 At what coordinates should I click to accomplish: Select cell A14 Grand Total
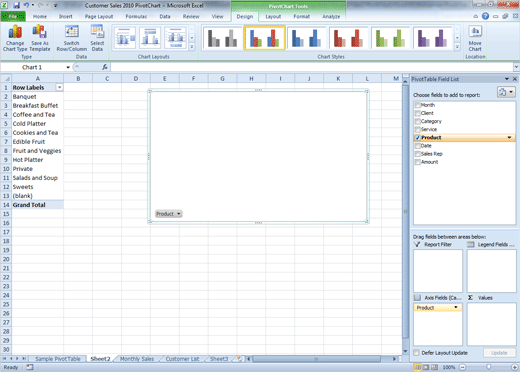(x=37, y=205)
